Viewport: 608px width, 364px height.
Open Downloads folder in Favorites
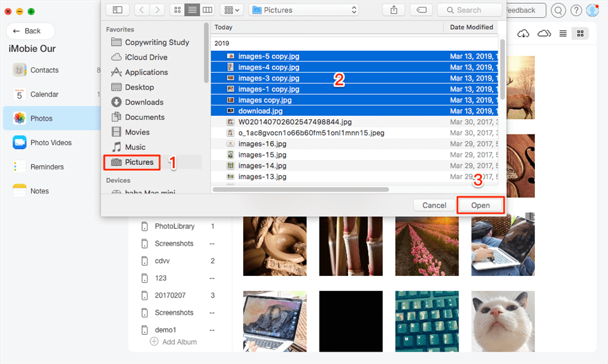143,102
